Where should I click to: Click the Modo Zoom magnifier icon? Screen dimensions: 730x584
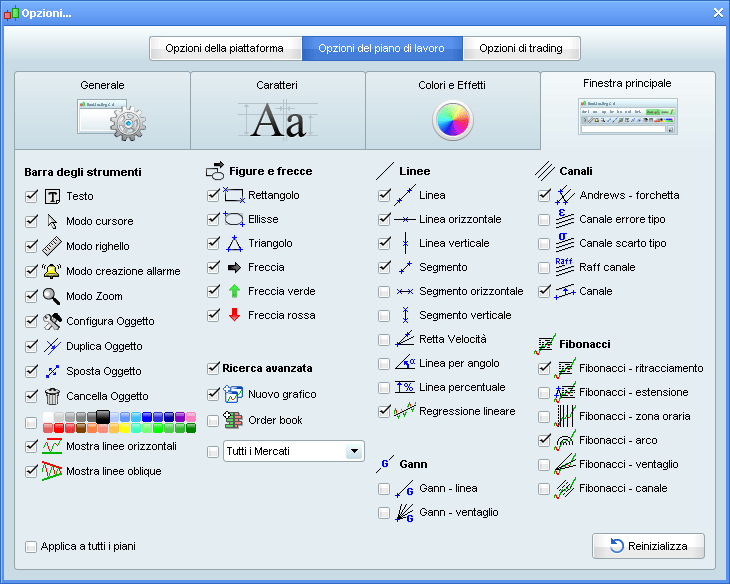pyautogui.click(x=53, y=296)
